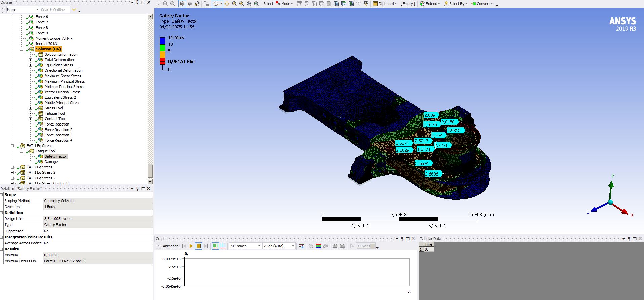Open the Name filter dropdown
Viewport: 644px width, 300px height.
click(37, 10)
